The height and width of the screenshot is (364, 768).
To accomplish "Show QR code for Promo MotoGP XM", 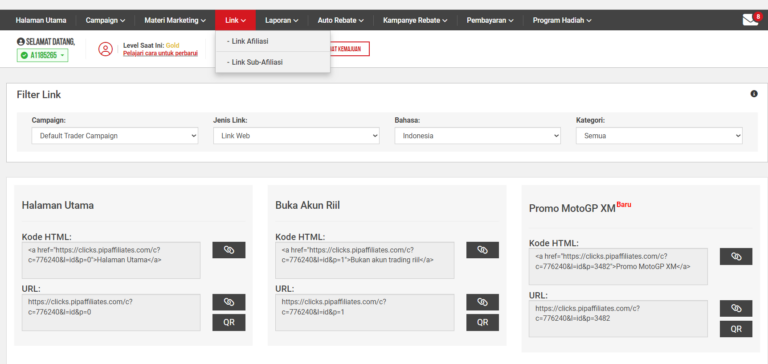I will click(736, 329).
